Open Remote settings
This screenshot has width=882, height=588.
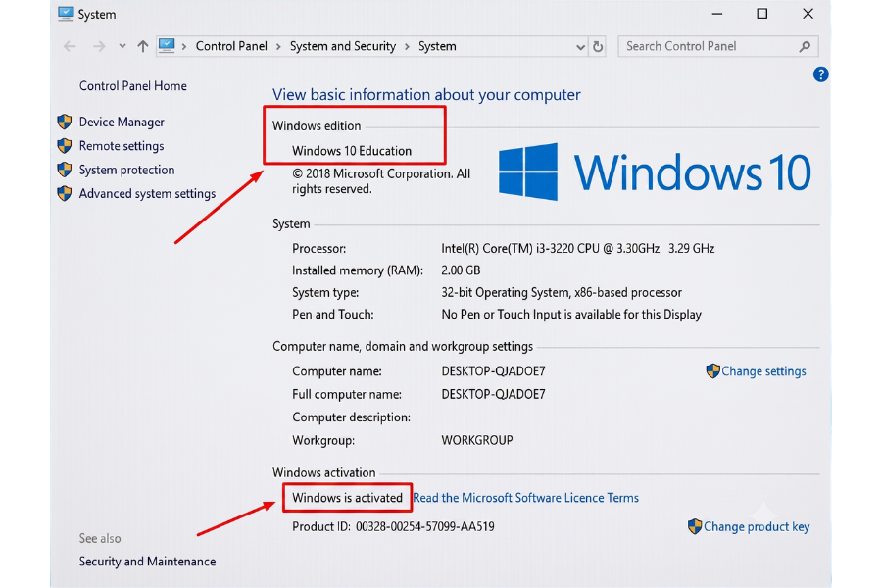122,146
